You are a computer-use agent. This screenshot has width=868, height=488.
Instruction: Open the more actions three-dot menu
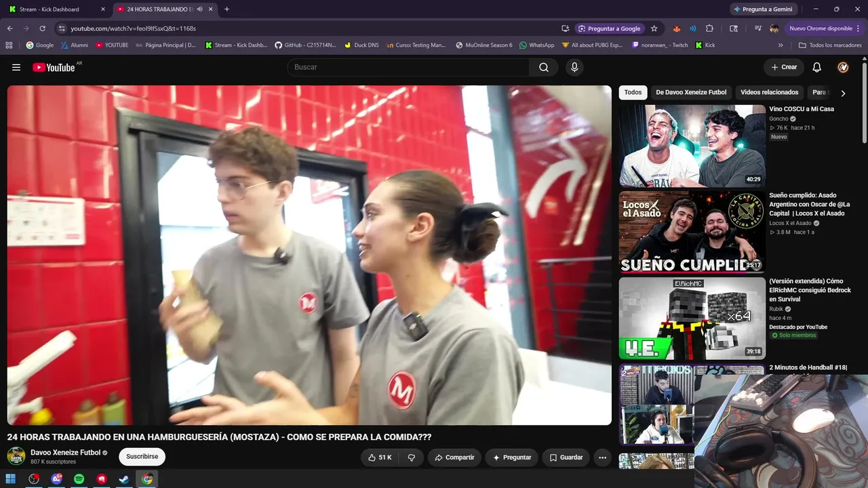point(602,457)
